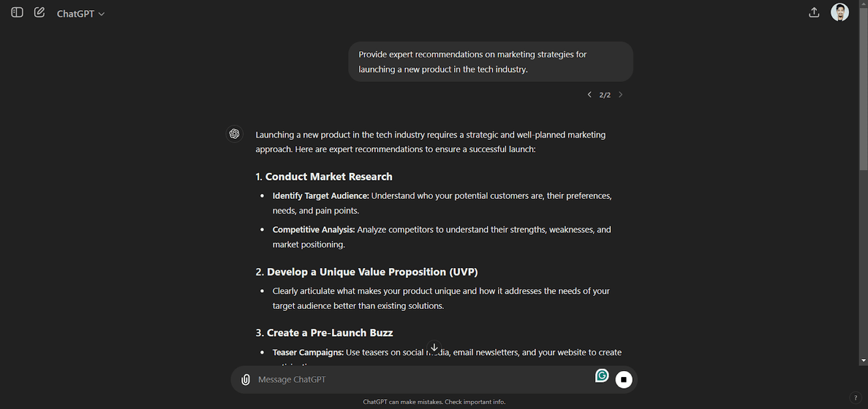
Task: Go to next prompt version arrow
Action: pos(620,95)
